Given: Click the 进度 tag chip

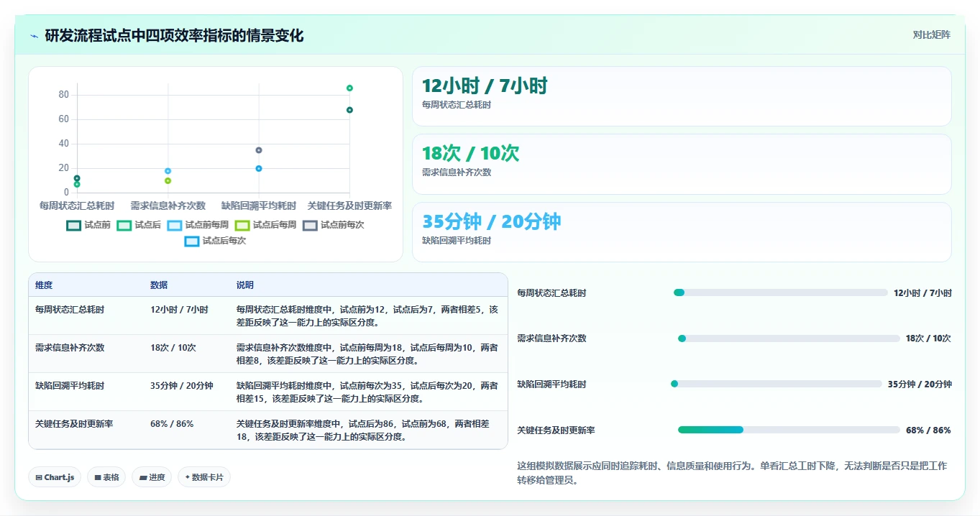Looking at the screenshot, I should pyautogui.click(x=152, y=477).
